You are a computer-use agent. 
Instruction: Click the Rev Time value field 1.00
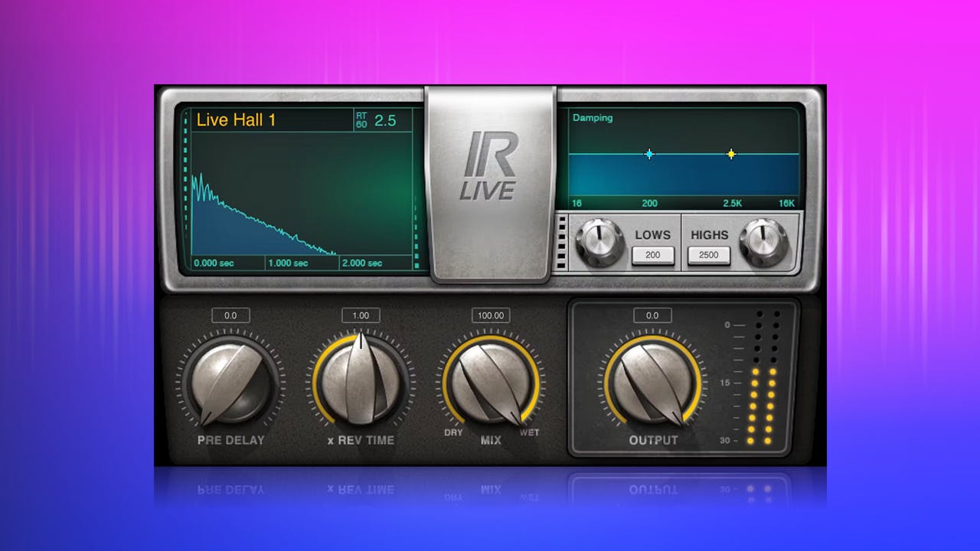pyautogui.click(x=361, y=315)
